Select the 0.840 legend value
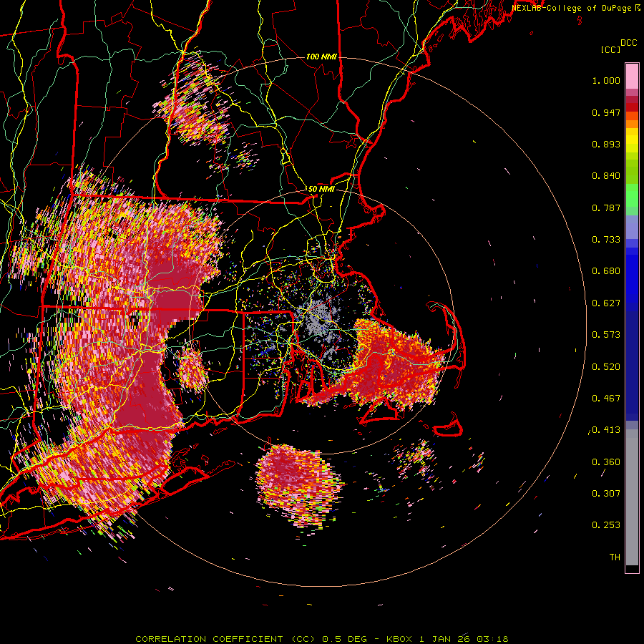This screenshot has height=644, width=644. (x=606, y=176)
